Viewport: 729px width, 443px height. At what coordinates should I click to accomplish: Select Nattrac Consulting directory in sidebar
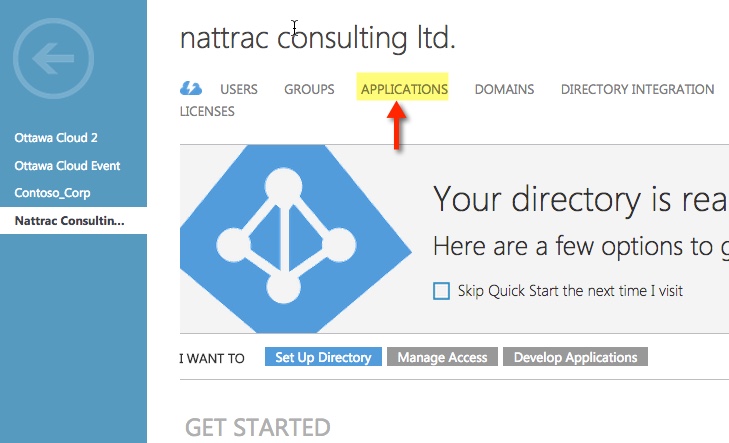[73, 220]
